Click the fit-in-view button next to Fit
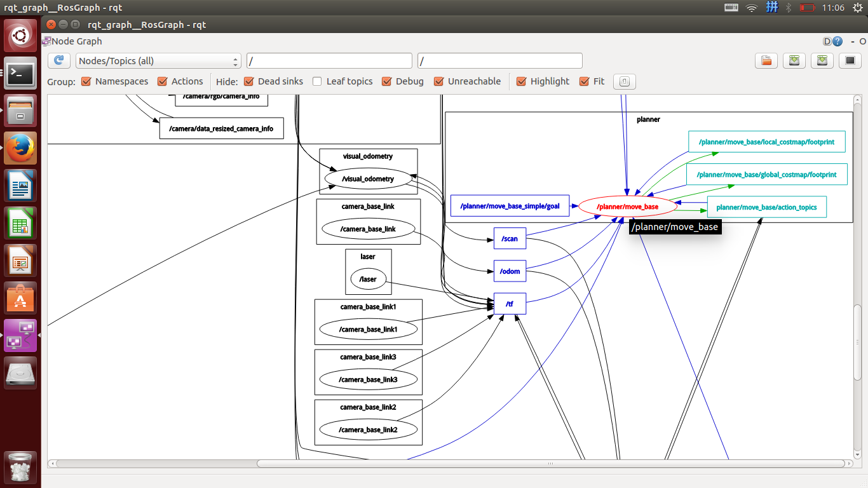This screenshot has height=488, width=868. 624,81
